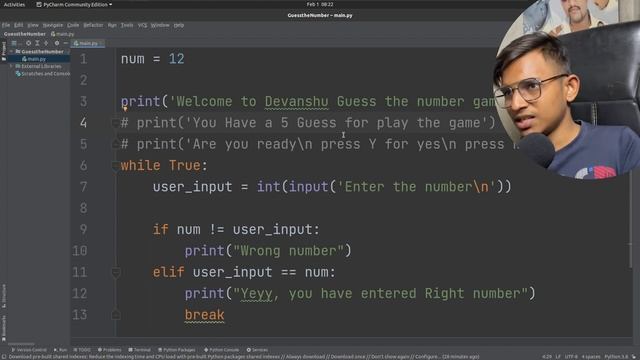Click line number 7 in gutter
640x360 pixels.
(84, 187)
